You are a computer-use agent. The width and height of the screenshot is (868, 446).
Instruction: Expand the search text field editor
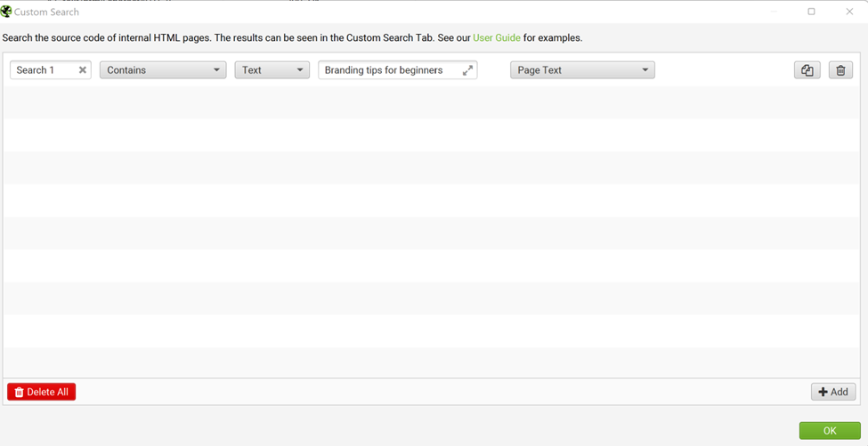467,70
